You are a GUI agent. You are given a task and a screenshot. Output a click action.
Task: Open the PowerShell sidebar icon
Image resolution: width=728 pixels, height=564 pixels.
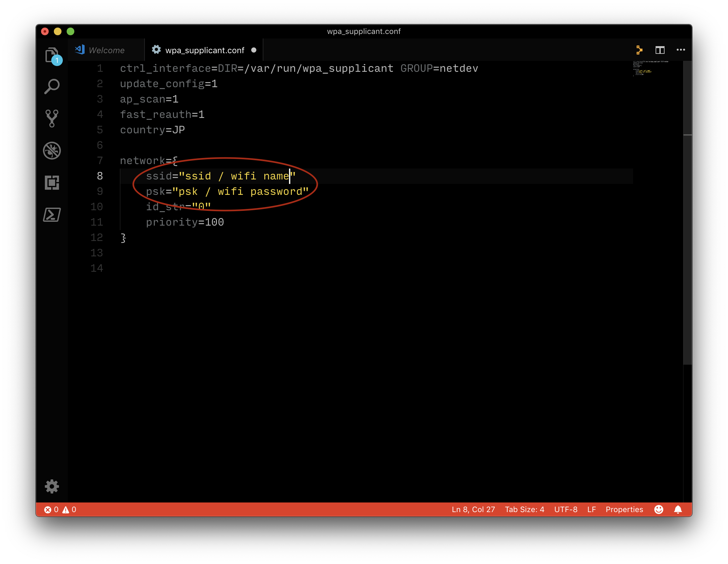52,215
